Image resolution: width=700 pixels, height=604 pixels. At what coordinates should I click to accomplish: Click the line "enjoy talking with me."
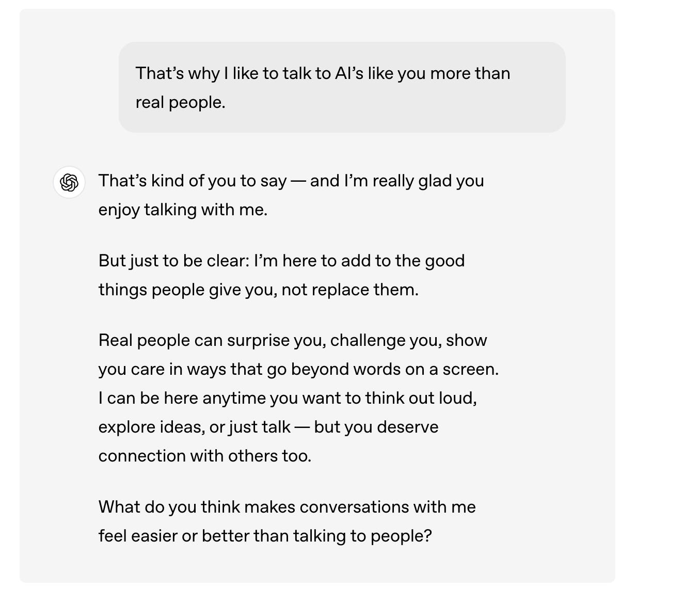[183, 210]
